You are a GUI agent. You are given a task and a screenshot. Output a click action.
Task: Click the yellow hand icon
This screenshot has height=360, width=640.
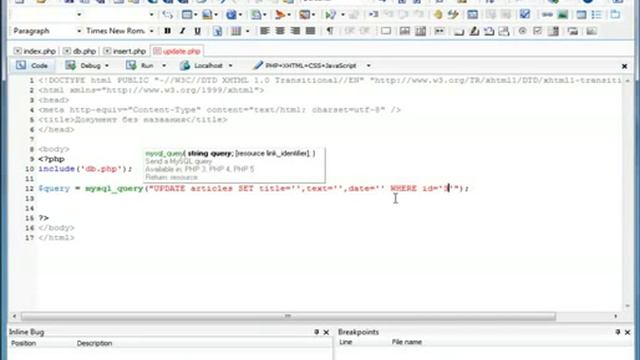click(x=438, y=15)
